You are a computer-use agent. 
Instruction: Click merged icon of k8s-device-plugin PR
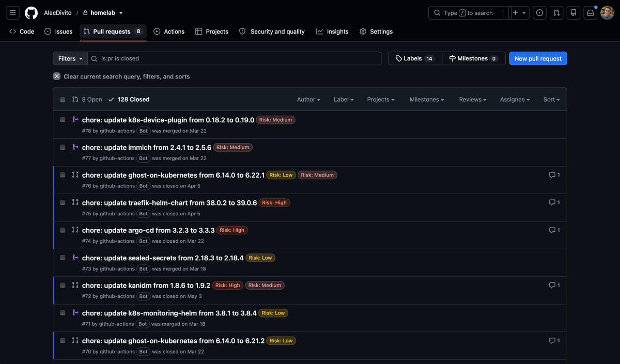click(x=75, y=120)
